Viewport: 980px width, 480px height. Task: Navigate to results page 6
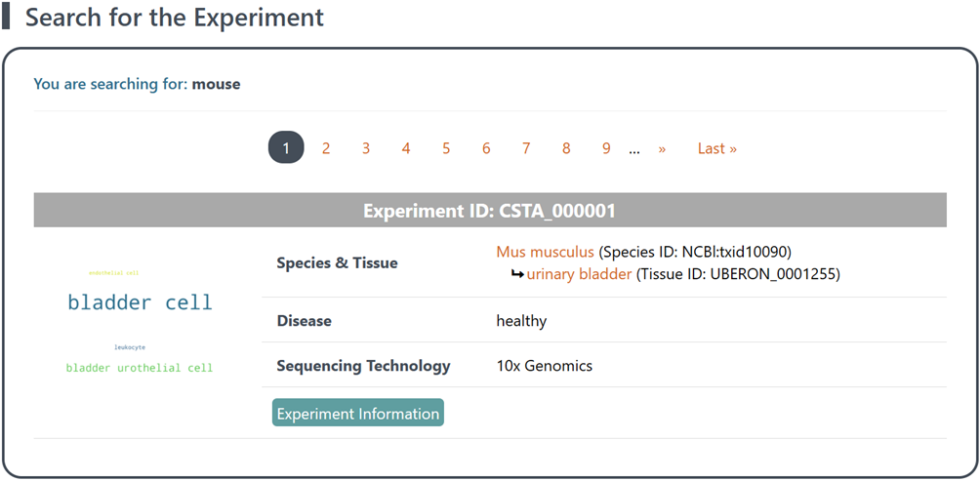(x=486, y=148)
